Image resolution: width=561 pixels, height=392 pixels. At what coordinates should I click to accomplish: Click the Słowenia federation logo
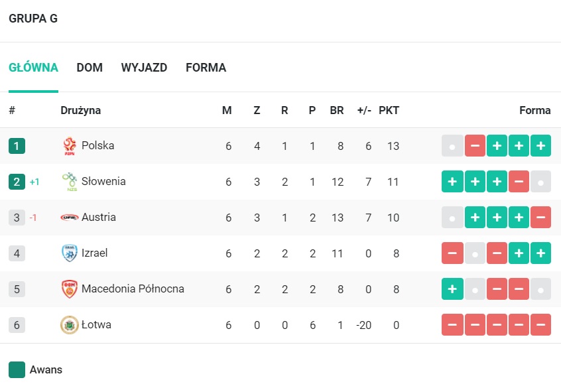(x=70, y=182)
